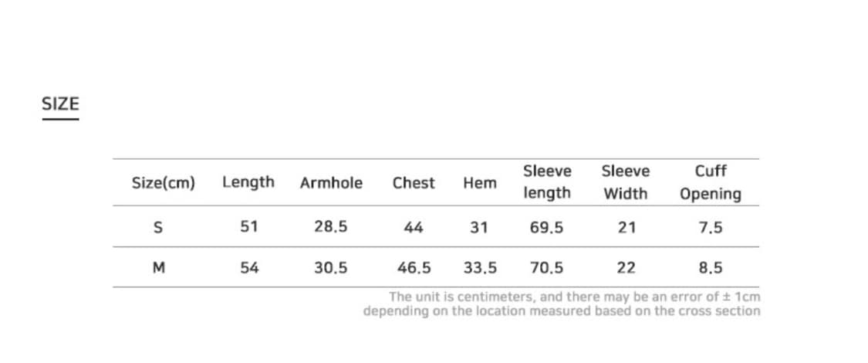
Task: Click the S chest value 44
Action: pyautogui.click(x=414, y=227)
